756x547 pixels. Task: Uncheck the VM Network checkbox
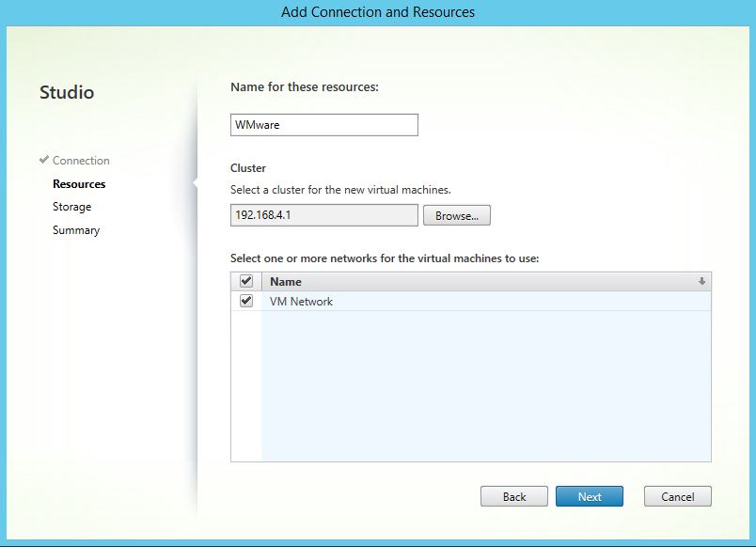pyautogui.click(x=246, y=301)
